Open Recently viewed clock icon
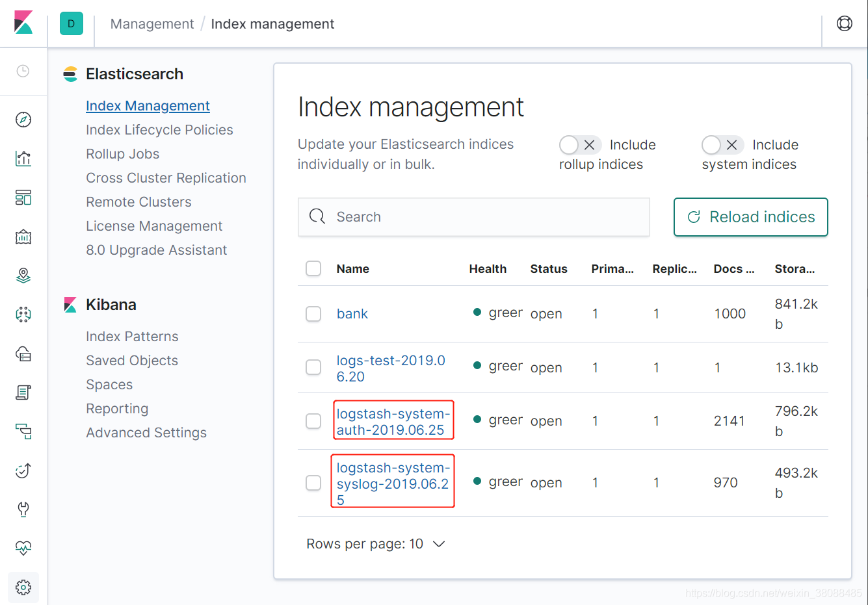868x605 pixels. pyautogui.click(x=23, y=71)
